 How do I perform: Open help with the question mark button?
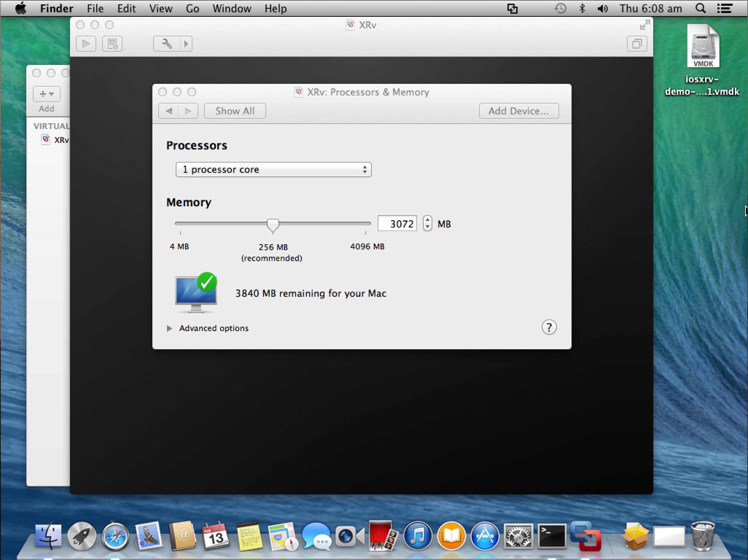pyautogui.click(x=549, y=327)
